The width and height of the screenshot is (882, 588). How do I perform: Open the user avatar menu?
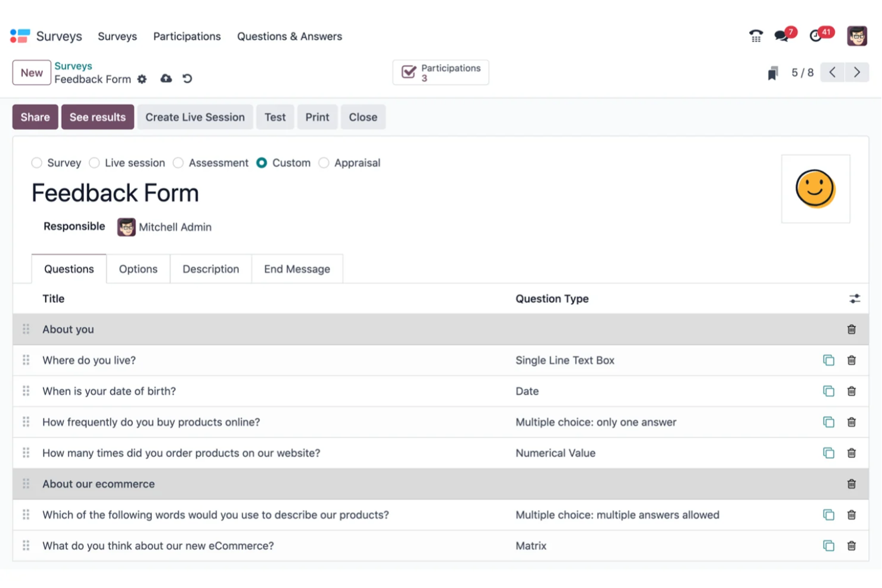coord(857,36)
